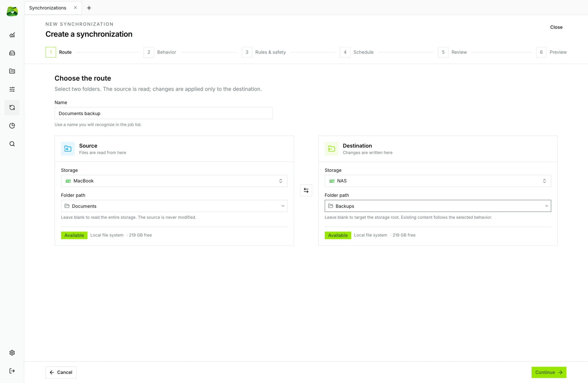The width and height of the screenshot is (588, 383).
Task: Open the synchronizations sidebar icon
Action: click(x=12, y=107)
